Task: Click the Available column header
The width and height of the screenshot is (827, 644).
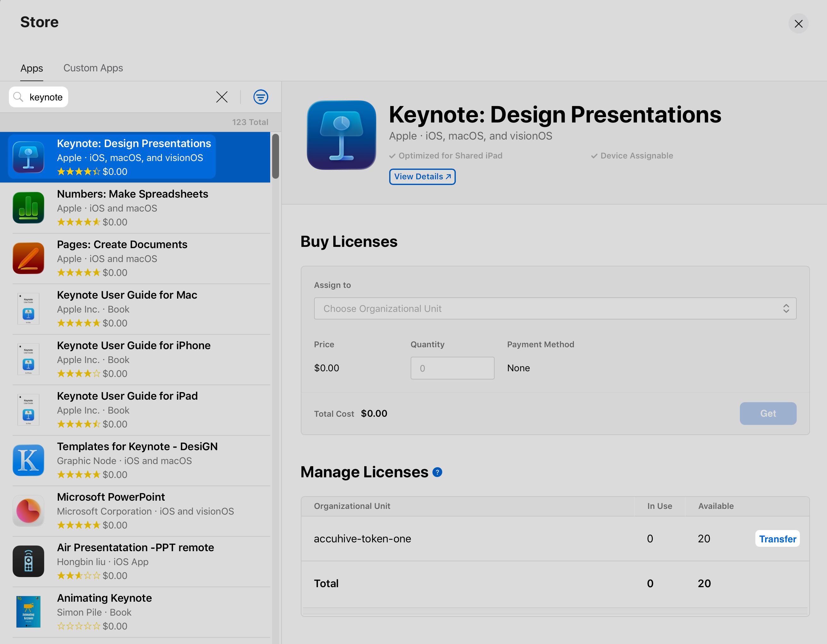Action: [x=716, y=506]
